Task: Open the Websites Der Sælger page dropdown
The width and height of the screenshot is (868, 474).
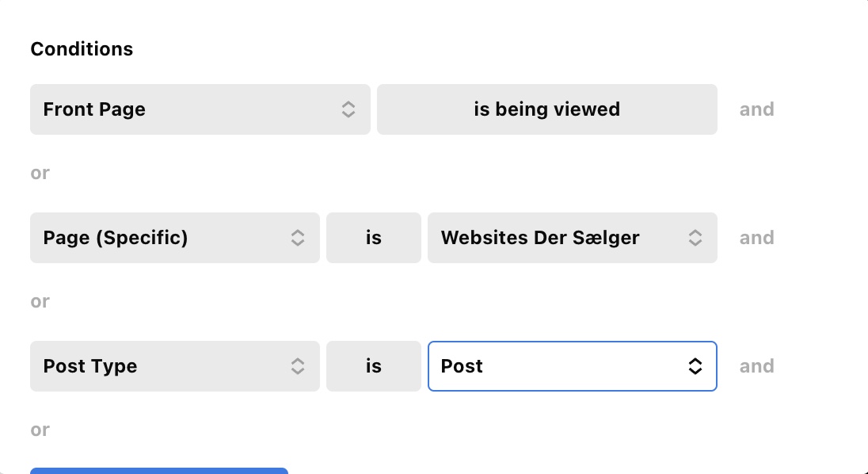Action: (573, 238)
